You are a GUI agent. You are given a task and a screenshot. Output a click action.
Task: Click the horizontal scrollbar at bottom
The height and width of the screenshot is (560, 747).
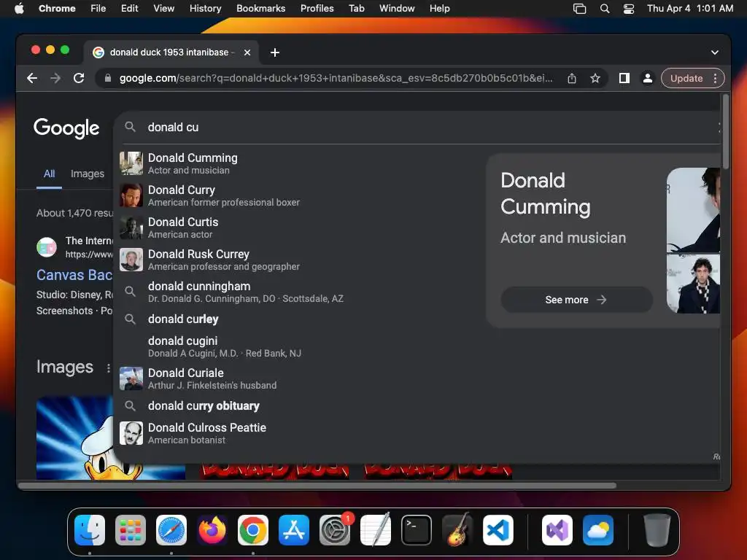[x=317, y=486]
